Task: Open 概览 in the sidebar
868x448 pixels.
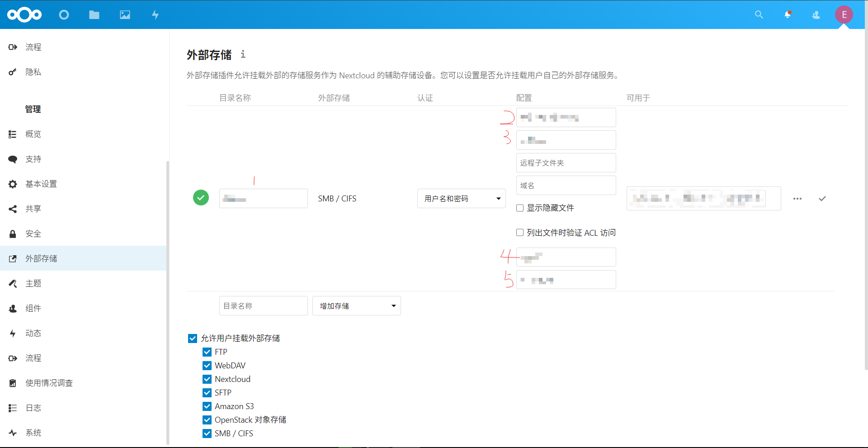Action: click(x=83, y=134)
